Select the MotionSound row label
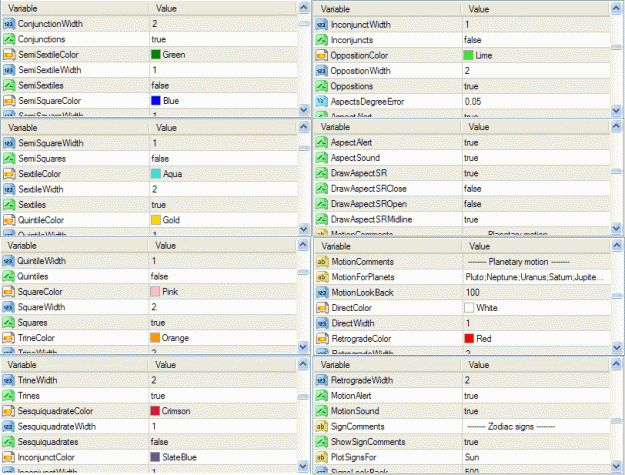 click(x=355, y=411)
